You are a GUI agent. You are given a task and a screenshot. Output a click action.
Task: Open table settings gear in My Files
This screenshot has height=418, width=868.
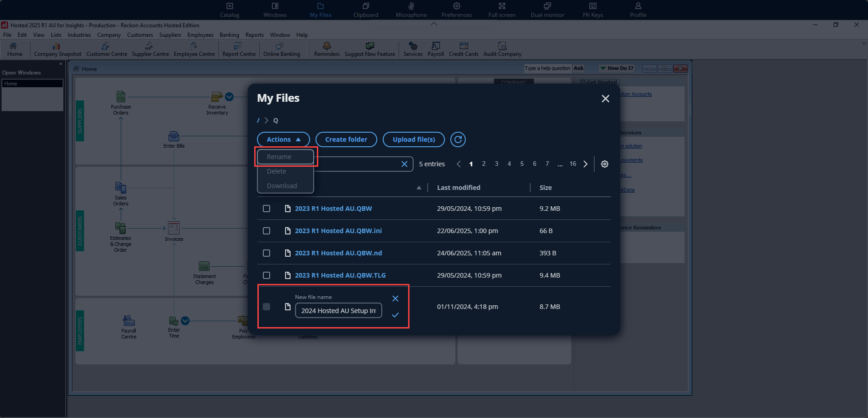[605, 164]
